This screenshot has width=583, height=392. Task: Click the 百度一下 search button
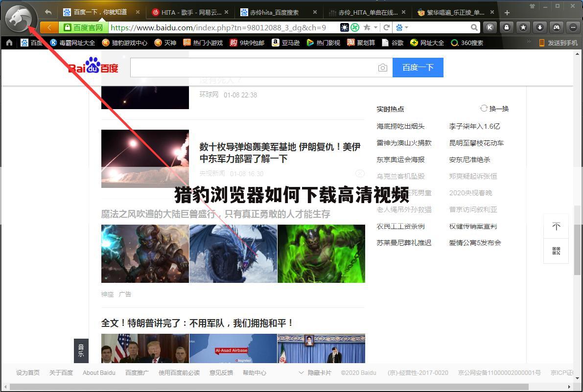click(x=418, y=68)
